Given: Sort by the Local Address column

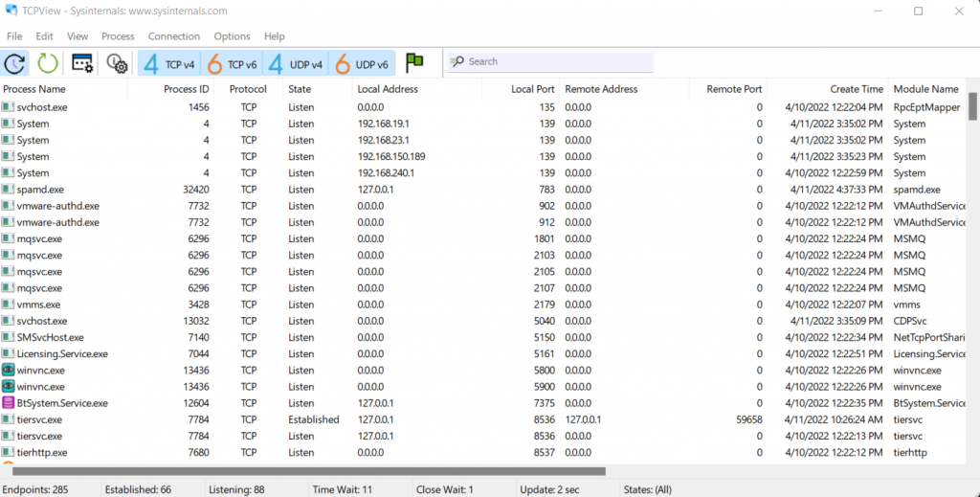Looking at the screenshot, I should pyautogui.click(x=417, y=89).
